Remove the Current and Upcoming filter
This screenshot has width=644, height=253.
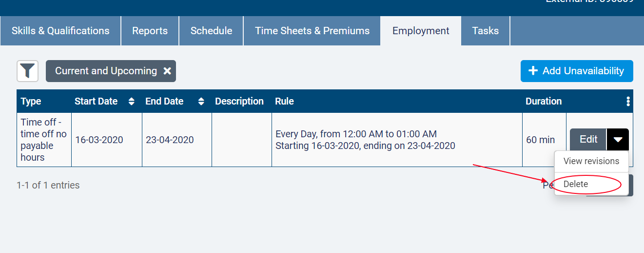pyautogui.click(x=167, y=71)
